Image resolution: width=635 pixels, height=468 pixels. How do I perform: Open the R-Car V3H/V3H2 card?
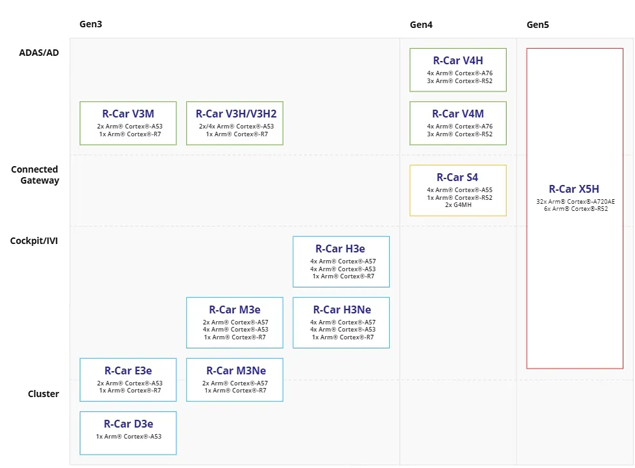pyautogui.click(x=234, y=123)
